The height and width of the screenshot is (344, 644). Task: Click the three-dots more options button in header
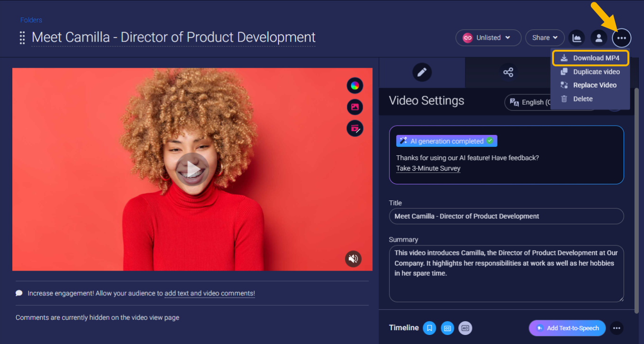pyautogui.click(x=621, y=38)
